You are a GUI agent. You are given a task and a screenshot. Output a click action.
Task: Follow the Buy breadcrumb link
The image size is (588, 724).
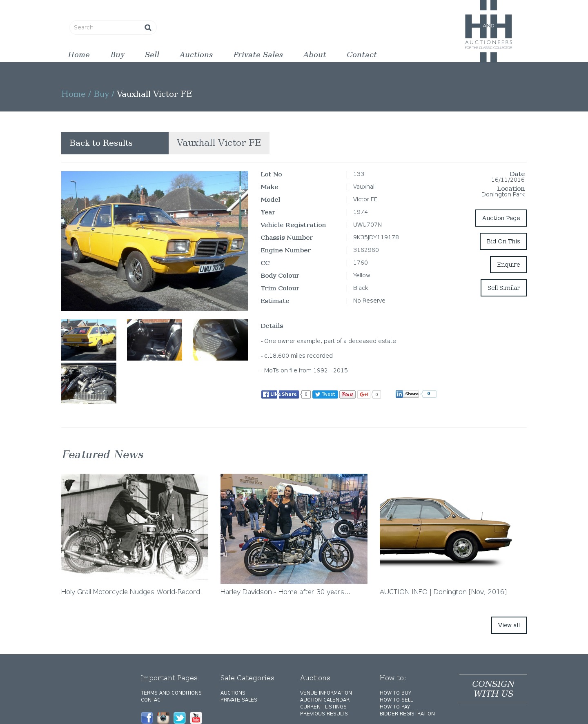tap(101, 94)
